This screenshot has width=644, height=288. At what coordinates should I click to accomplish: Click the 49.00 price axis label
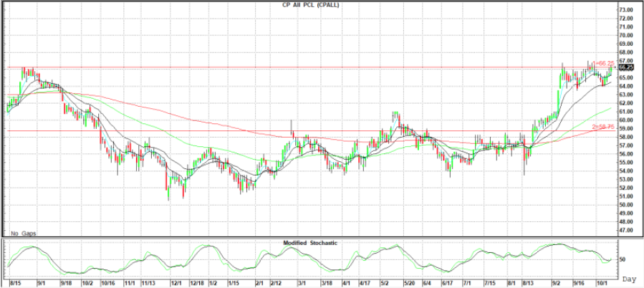(x=626, y=213)
